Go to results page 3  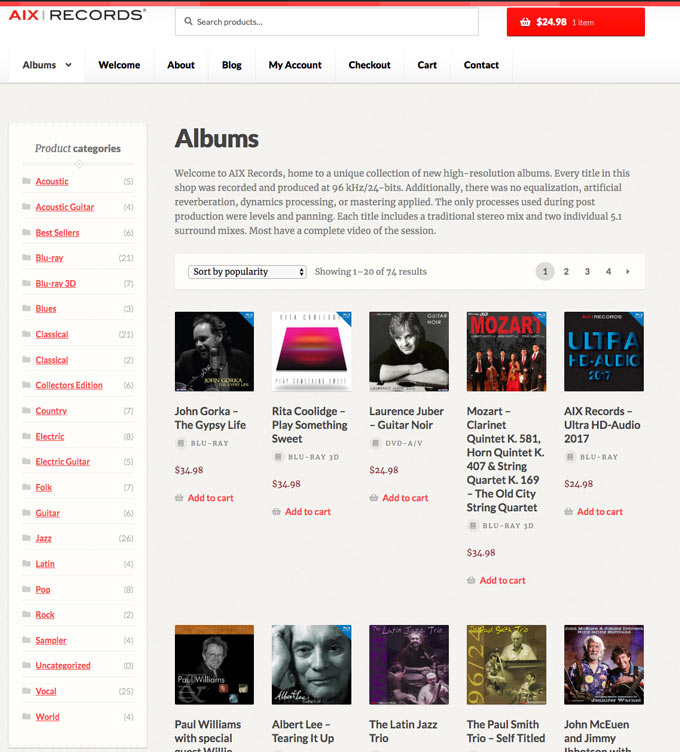[x=587, y=271]
